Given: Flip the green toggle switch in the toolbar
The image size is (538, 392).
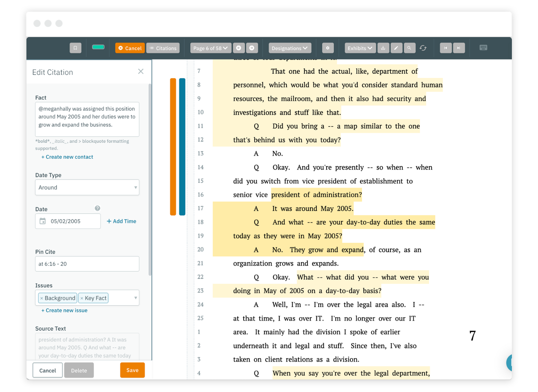Looking at the screenshot, I should (x=98, y=47).
